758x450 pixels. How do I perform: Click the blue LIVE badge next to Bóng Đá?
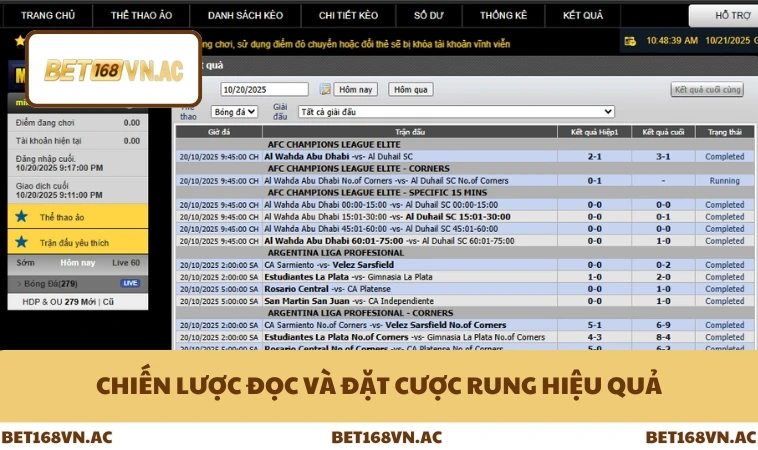pos(130,284)
